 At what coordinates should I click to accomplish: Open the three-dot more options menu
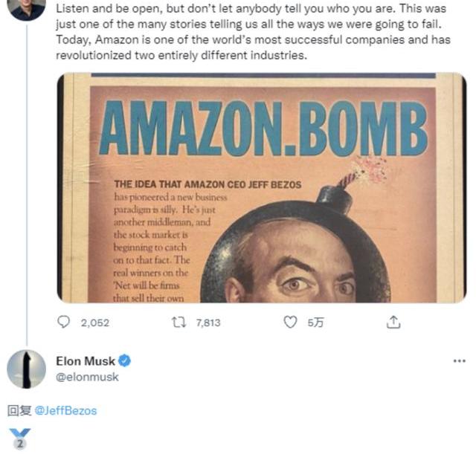pos(459,361)
